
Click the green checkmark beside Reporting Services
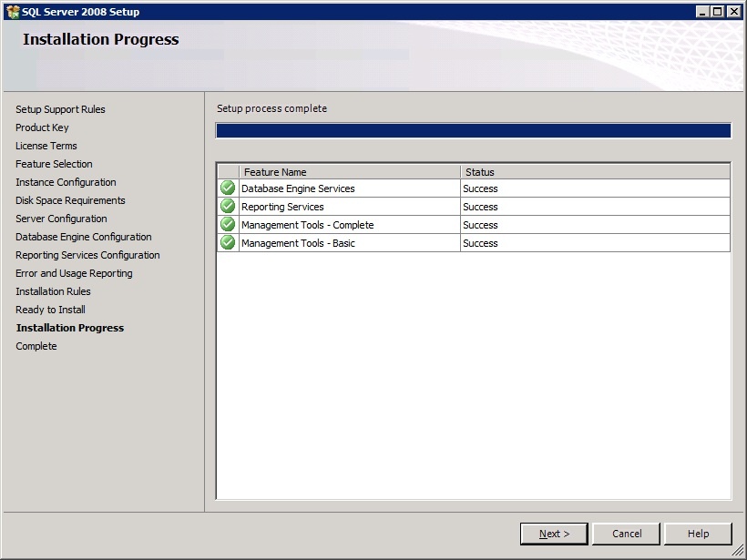(228, 206)
